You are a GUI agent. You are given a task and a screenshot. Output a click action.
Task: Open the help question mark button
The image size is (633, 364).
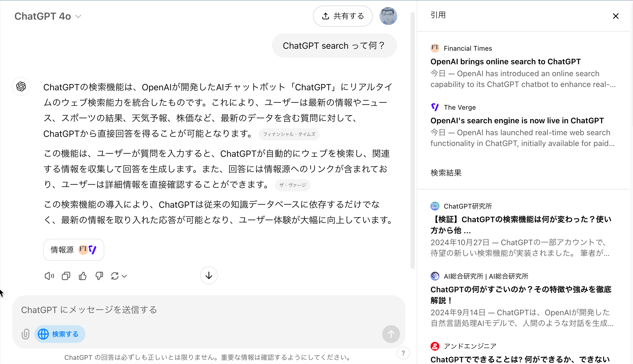pos(403,353)
